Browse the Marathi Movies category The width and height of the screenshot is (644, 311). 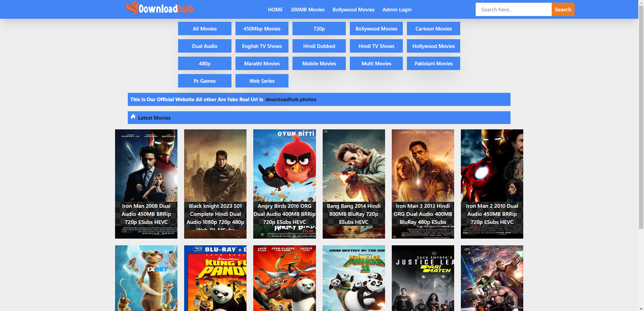262,63
